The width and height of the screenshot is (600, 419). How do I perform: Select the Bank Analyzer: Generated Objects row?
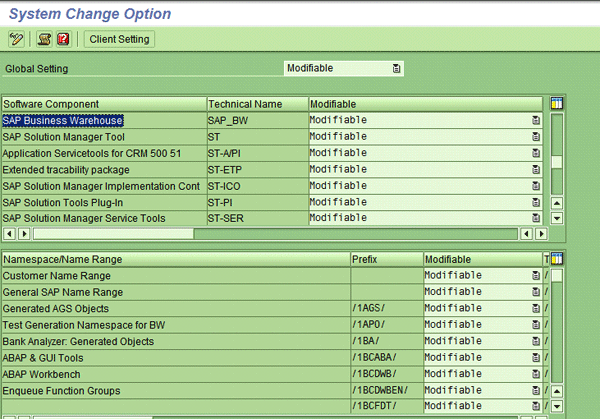tap(80, 341)
